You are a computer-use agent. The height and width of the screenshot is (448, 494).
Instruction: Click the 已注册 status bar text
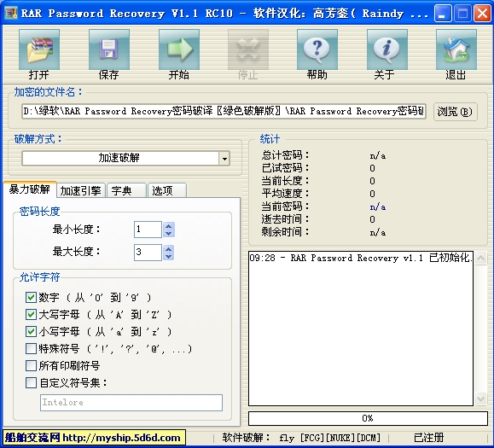(428, 438)
